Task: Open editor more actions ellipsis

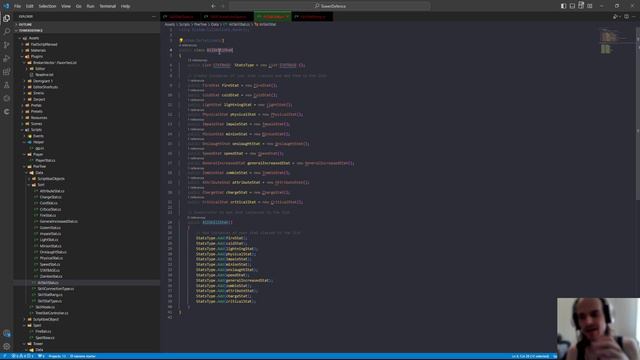Action: pos(634,17)
